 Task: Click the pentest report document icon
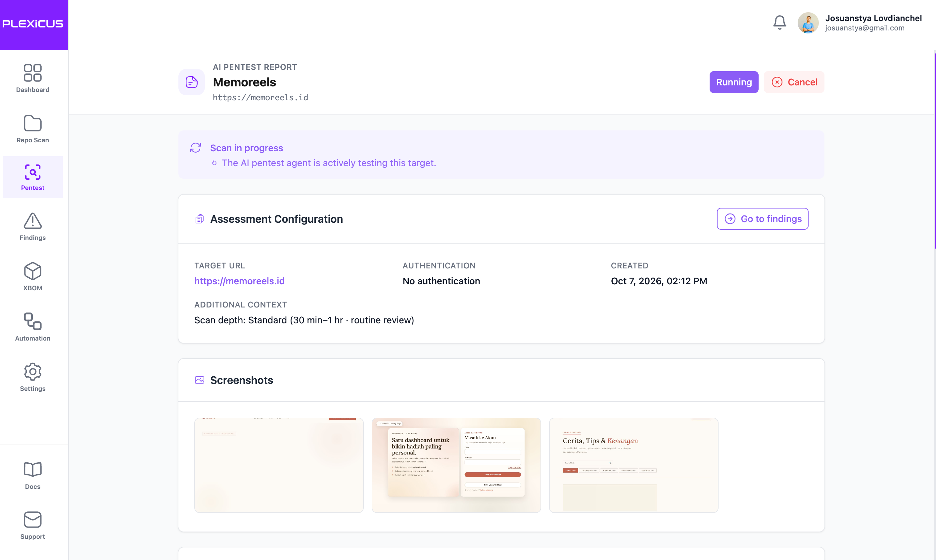[192, 82]
